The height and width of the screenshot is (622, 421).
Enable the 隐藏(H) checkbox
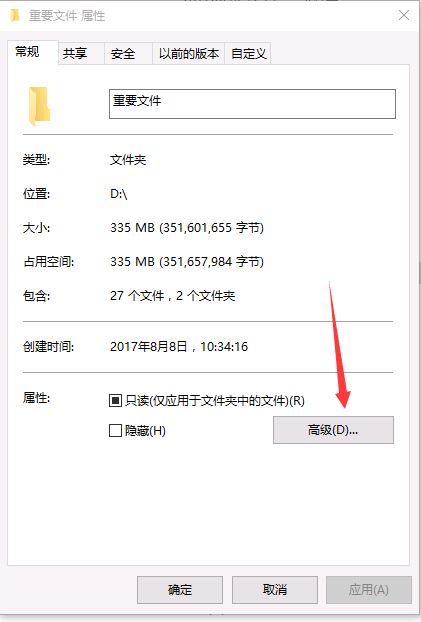click(x=115, y=430)
